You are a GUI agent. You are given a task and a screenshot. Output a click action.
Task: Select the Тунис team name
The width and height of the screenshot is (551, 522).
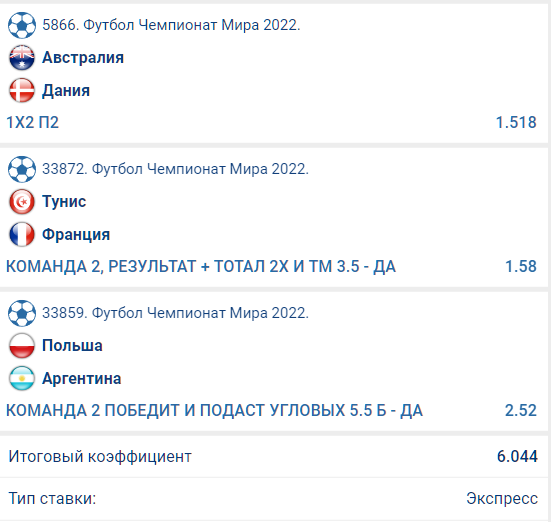[x=64, y=201]
